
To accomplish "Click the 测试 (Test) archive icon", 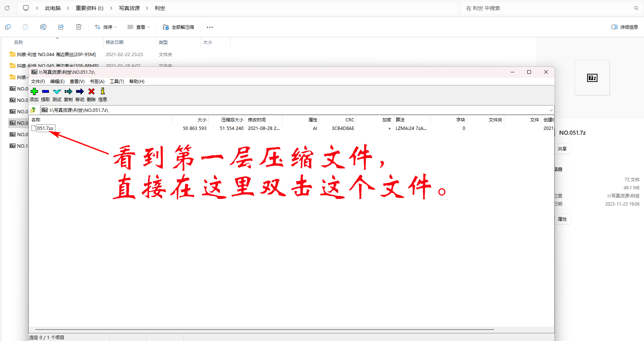I will tap(57, 92).
